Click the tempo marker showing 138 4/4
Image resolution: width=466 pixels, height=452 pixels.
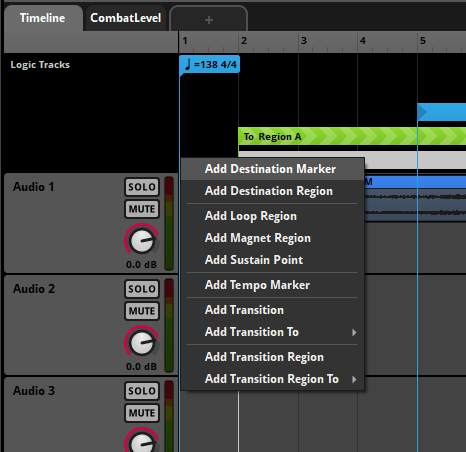point(209,64)
